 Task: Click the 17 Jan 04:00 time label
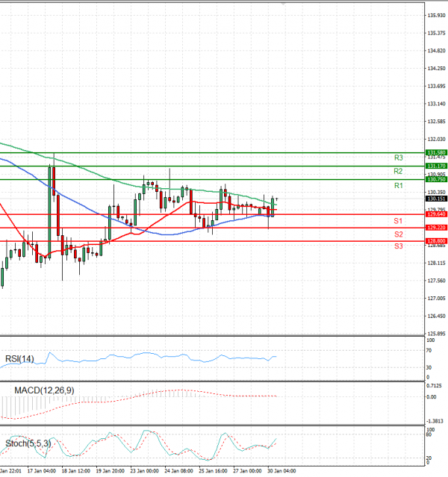[42, 471]
